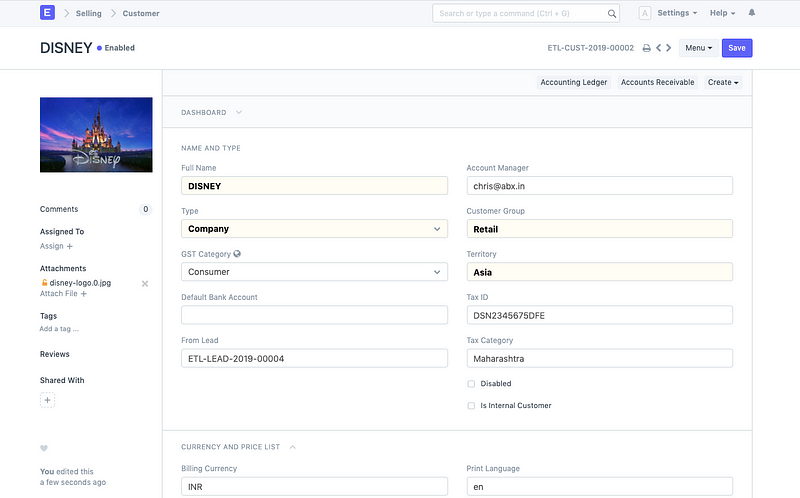Click the Disney castle customer image
800x498 pixels.
[x=96, y=134]
